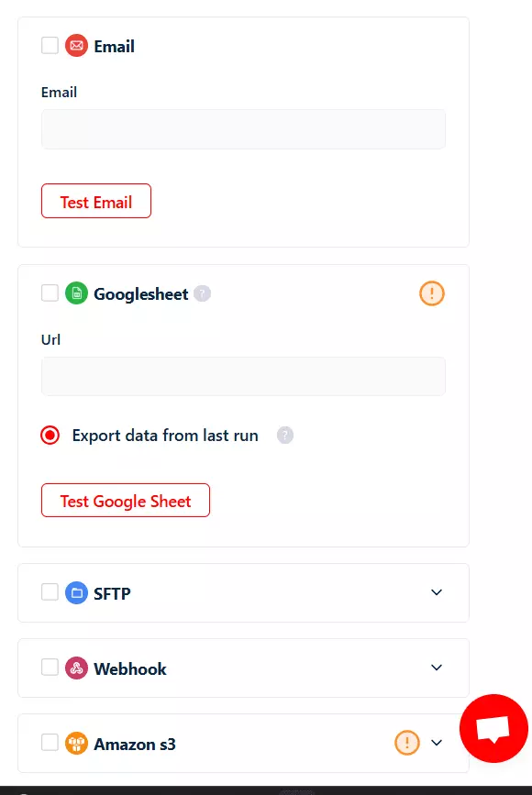Click the Amazon s3 bucket icon
The height and width of the screenshot is (795, 532).
tap(76, 744)
